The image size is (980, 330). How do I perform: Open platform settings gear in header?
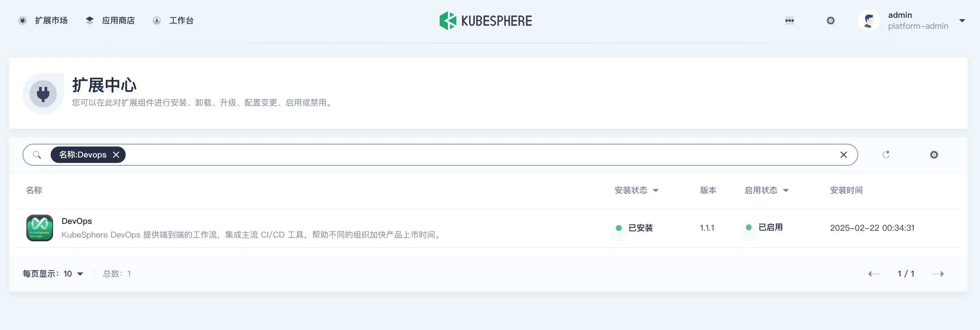click(x=830, y=21)
